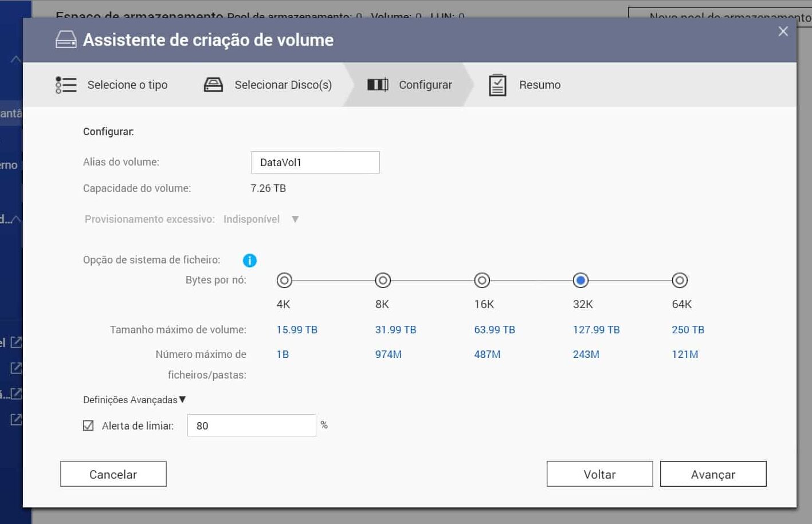Switch to the Selecione o tipo step
The width and height of the screenshot is (812, 524).
pos(127,85)
